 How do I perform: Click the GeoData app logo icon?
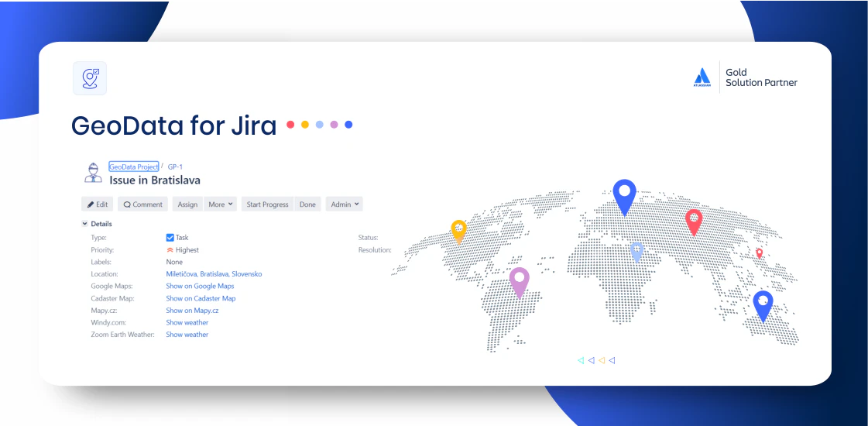point(90,78)
